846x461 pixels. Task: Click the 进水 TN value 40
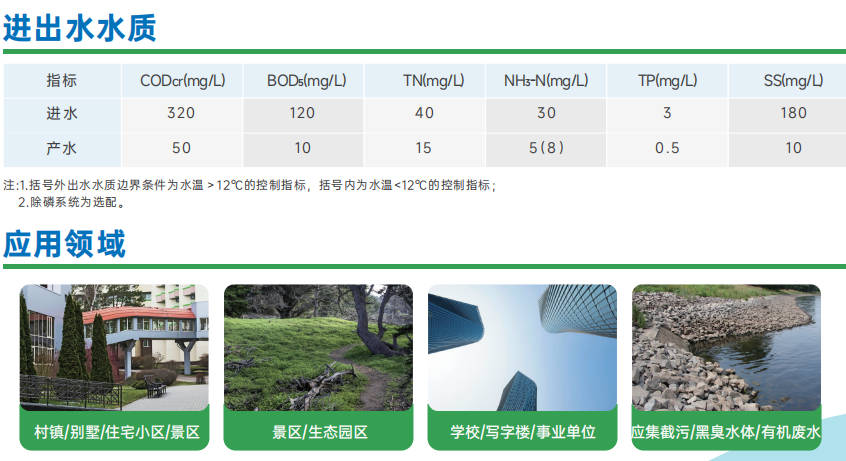click(x=424, y=113)
